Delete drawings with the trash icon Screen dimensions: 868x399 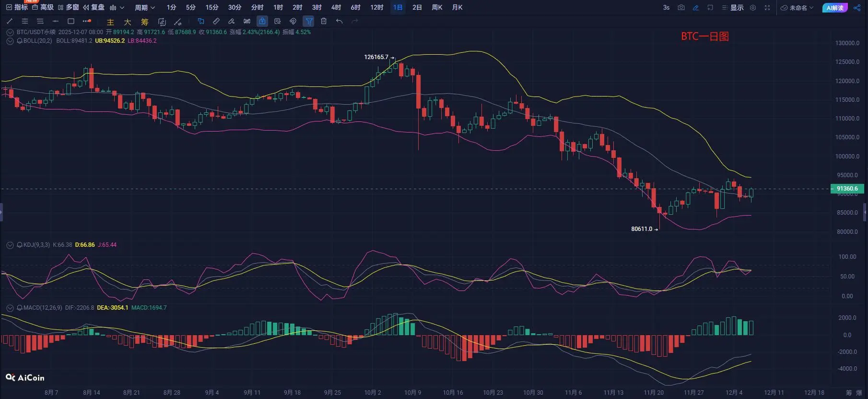tap(324, 21)
